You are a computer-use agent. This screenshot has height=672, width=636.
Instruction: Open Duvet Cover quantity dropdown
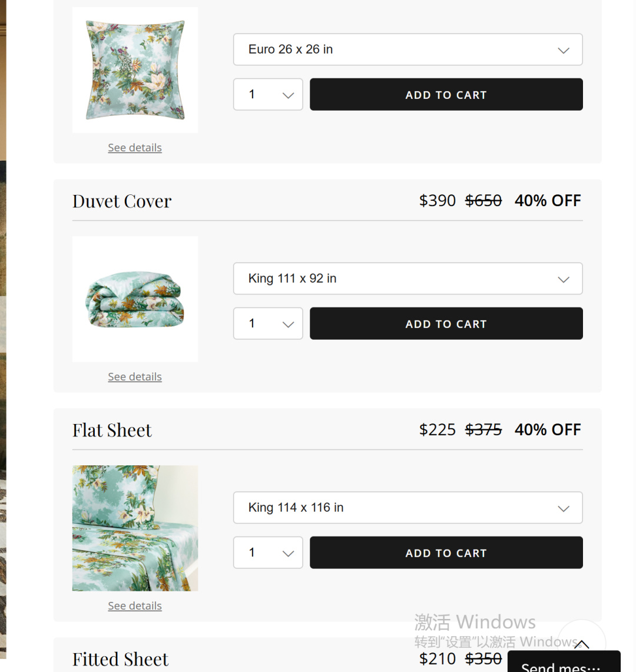point(268,323)
